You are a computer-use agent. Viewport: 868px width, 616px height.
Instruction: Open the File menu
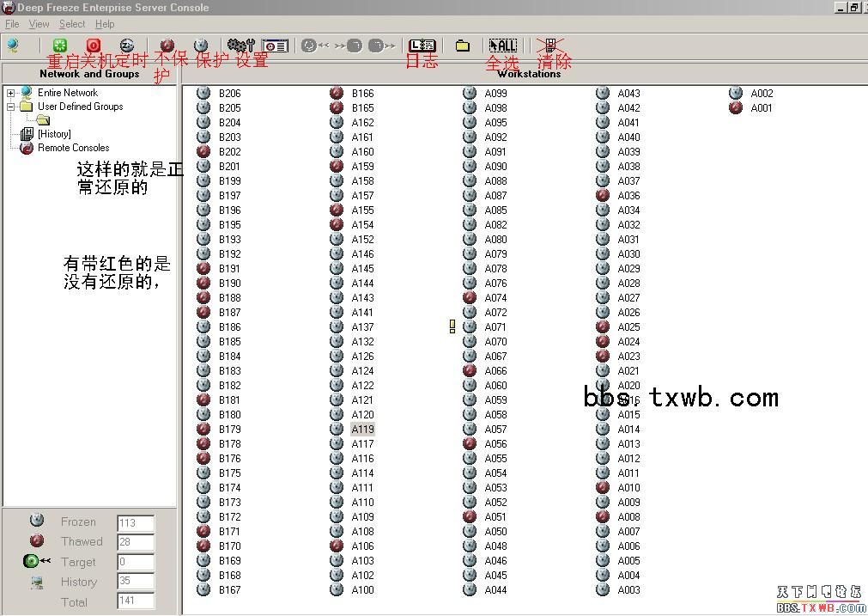(x=12, y=24)
